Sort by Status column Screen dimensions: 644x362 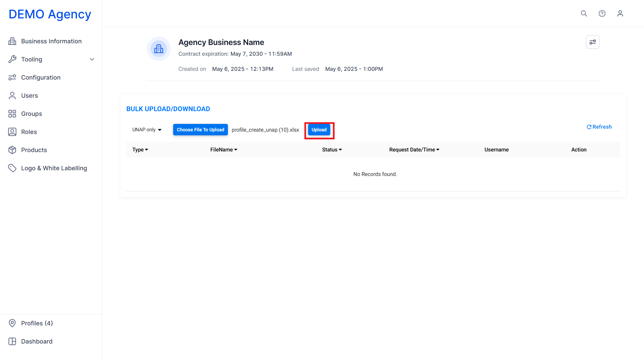pyautogui.click(x=332, y=150)
